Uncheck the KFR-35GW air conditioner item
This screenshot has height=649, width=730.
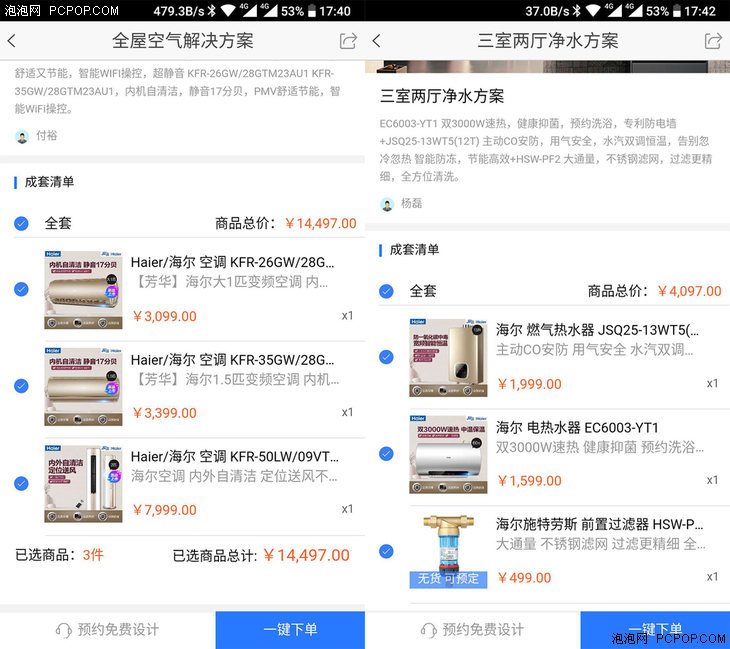[x=21, y=386]
